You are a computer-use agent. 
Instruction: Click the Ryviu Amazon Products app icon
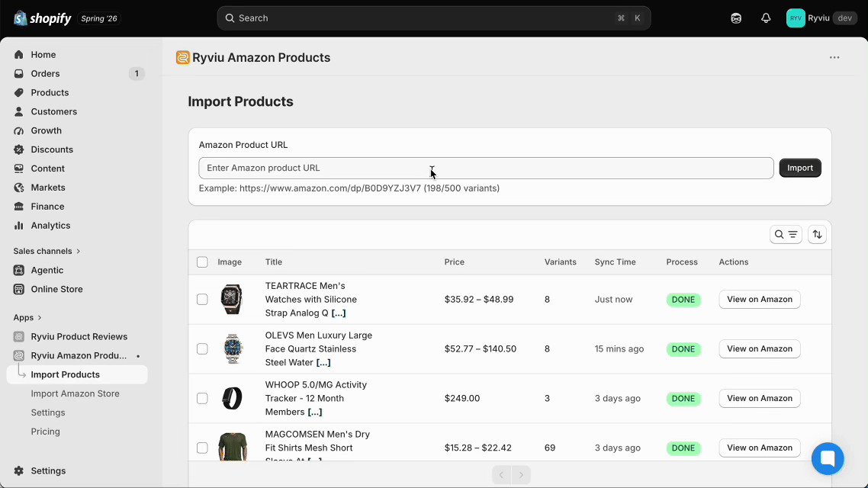[183, 57]
